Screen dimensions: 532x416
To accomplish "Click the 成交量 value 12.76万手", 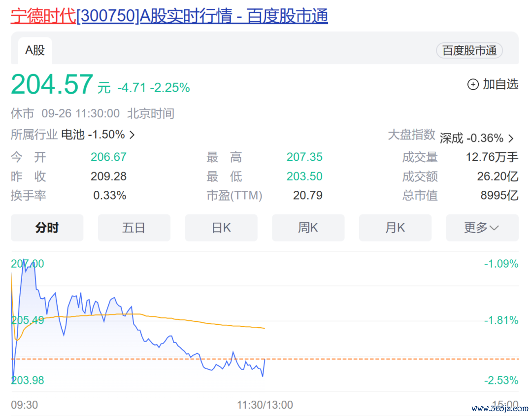I will tap(492, 157).
